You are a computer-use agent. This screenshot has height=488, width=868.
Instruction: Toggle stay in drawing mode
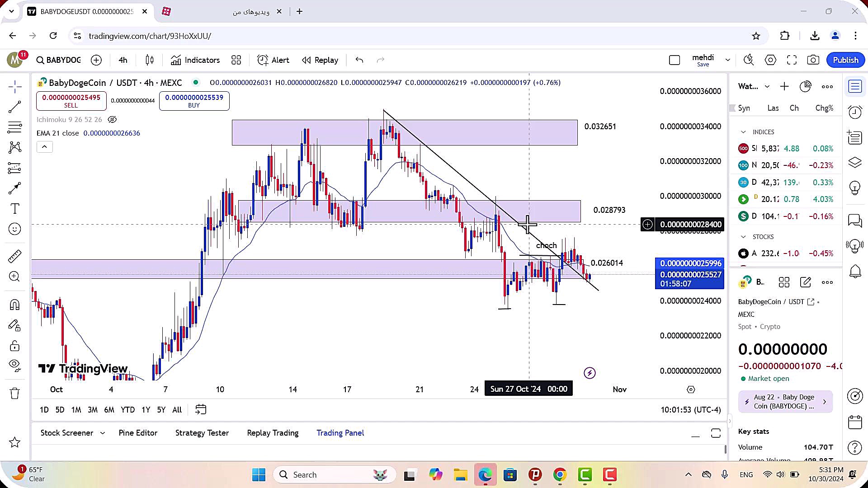click(x=14, y=325)
